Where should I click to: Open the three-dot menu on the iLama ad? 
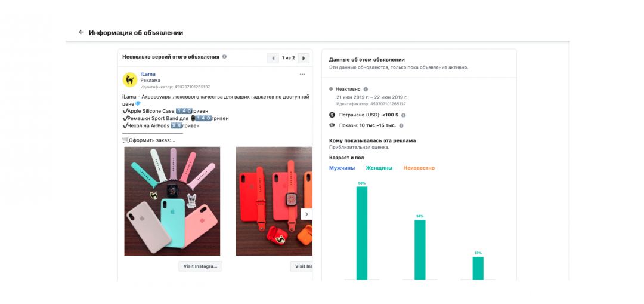[x=302, y=74]
